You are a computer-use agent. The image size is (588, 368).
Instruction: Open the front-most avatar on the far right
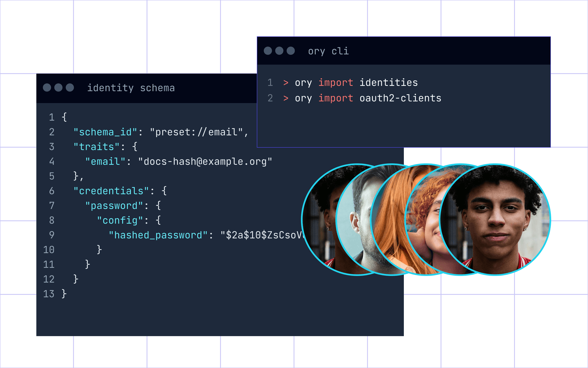498,219
